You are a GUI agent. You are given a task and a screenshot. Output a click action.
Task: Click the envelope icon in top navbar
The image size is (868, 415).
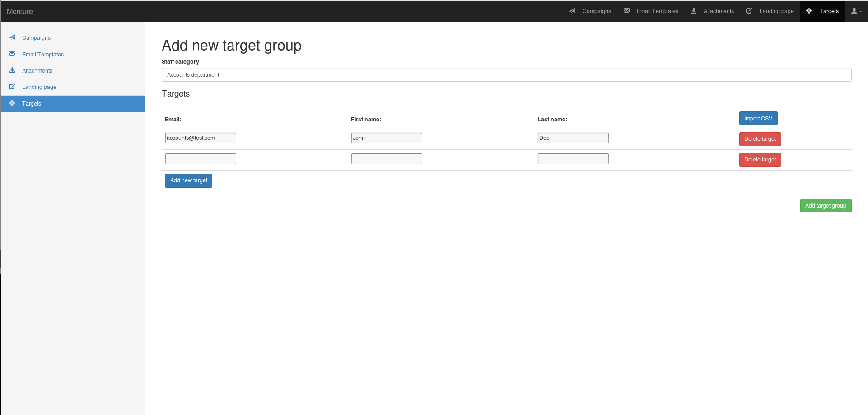click(626, 11)
